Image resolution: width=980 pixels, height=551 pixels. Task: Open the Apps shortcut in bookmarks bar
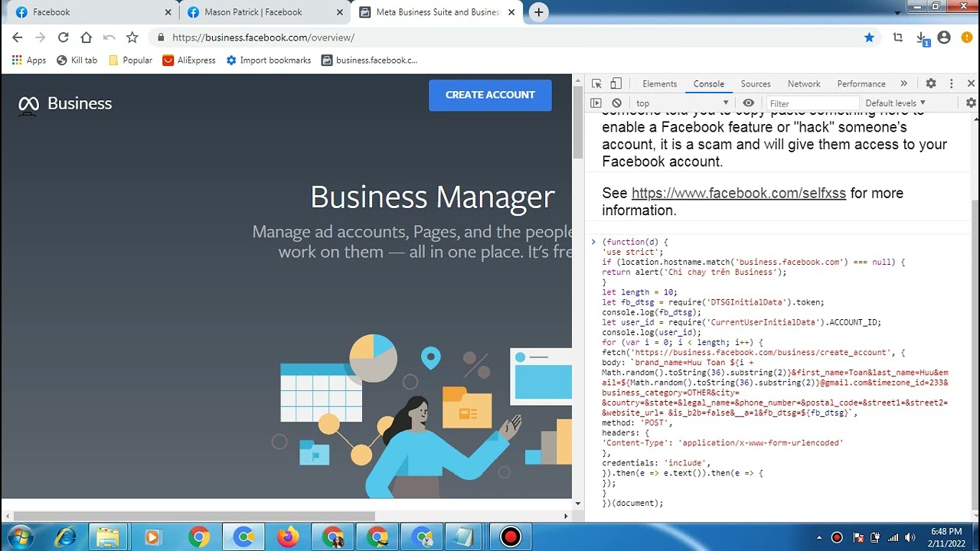point(29,60)
